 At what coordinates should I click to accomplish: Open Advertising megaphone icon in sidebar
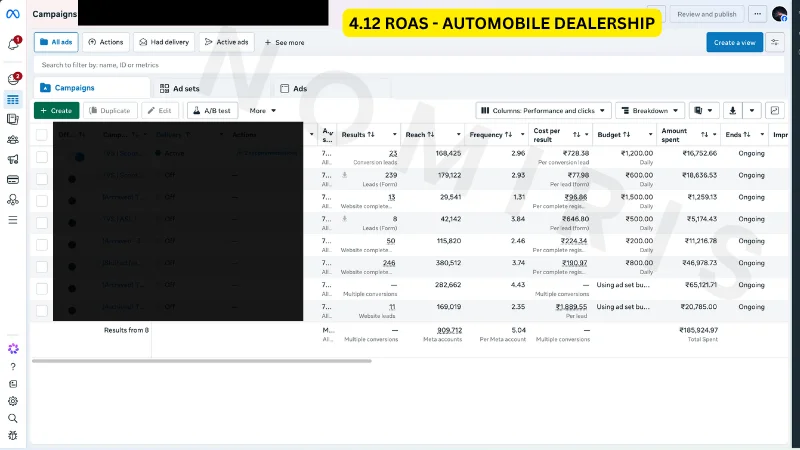[13, 160]
